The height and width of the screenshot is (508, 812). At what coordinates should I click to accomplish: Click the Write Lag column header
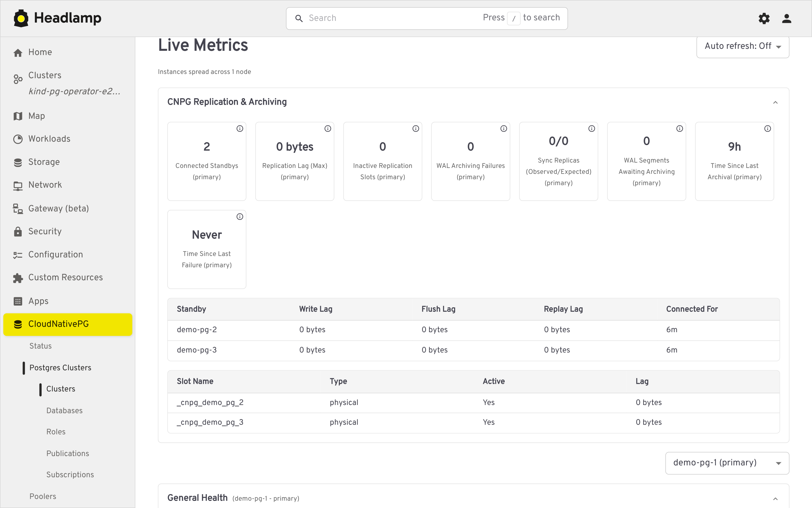[x=315, y=309]
